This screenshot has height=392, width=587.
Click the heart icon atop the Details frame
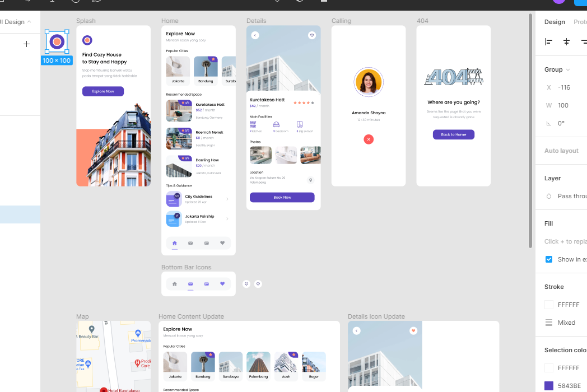(312, 35)
